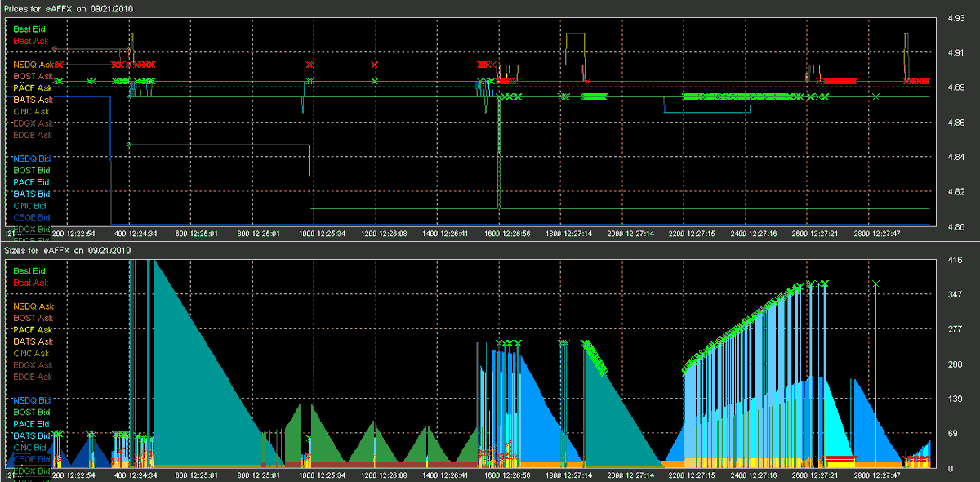Select Best Bid legend entry in Sizes chart
Image resolution: width=980 pixels, height=482 pixels.
tap(29, 270)
